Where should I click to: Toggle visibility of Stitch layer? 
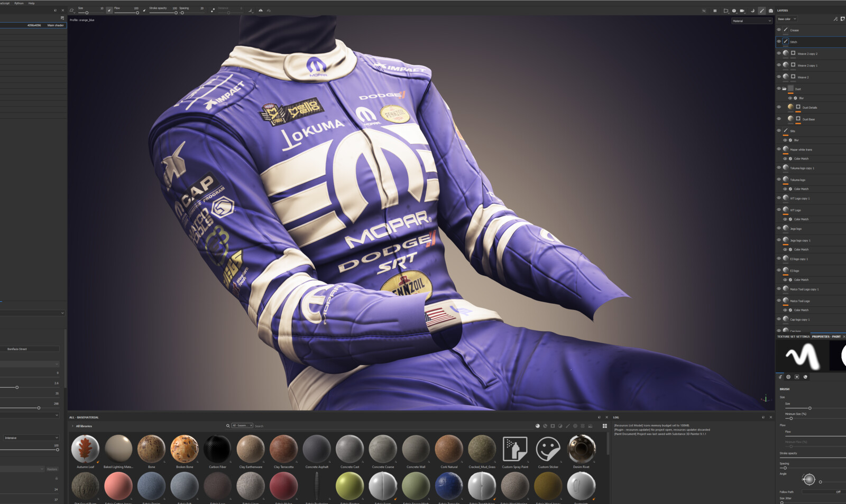(x=779, y=41)
